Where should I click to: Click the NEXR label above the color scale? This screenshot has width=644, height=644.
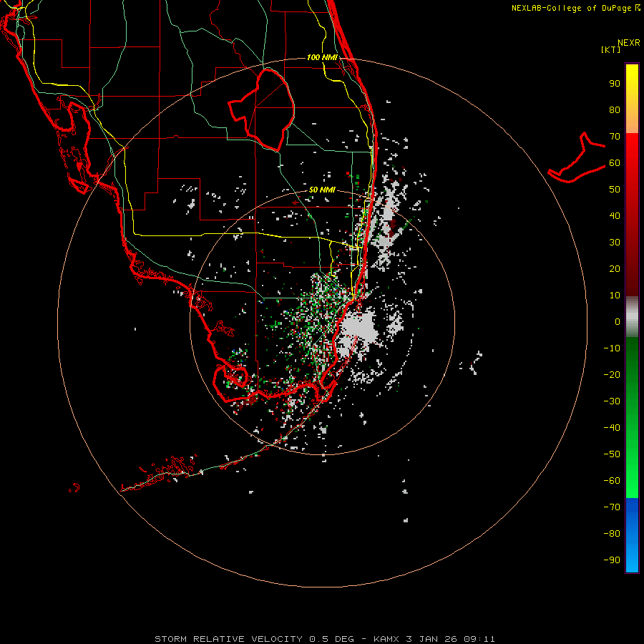(629, 43)
